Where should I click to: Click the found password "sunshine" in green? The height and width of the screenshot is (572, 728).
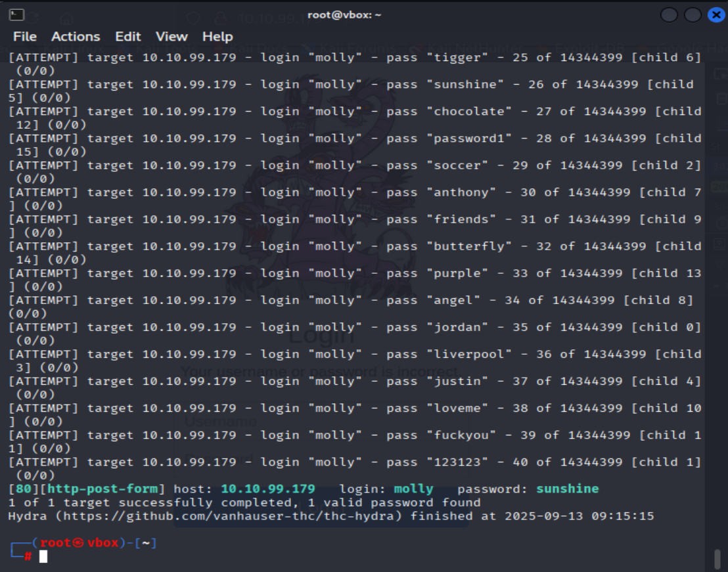point(567,489)
